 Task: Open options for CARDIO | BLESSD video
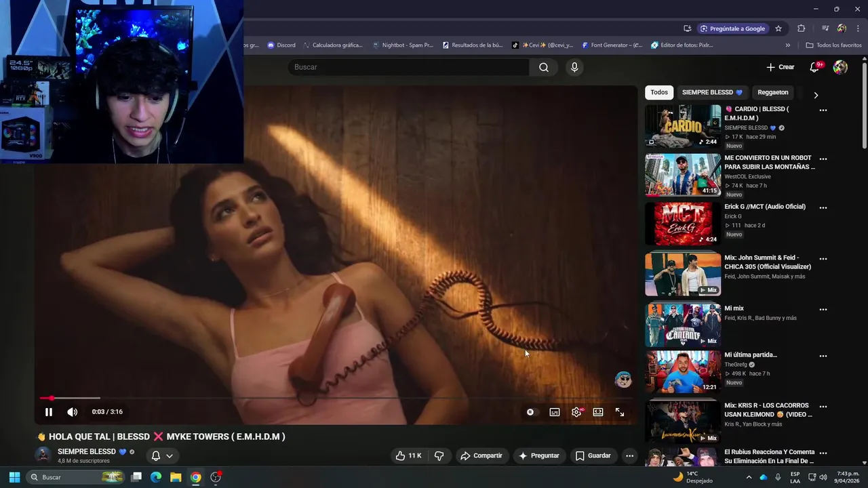(x=823, y=110)
